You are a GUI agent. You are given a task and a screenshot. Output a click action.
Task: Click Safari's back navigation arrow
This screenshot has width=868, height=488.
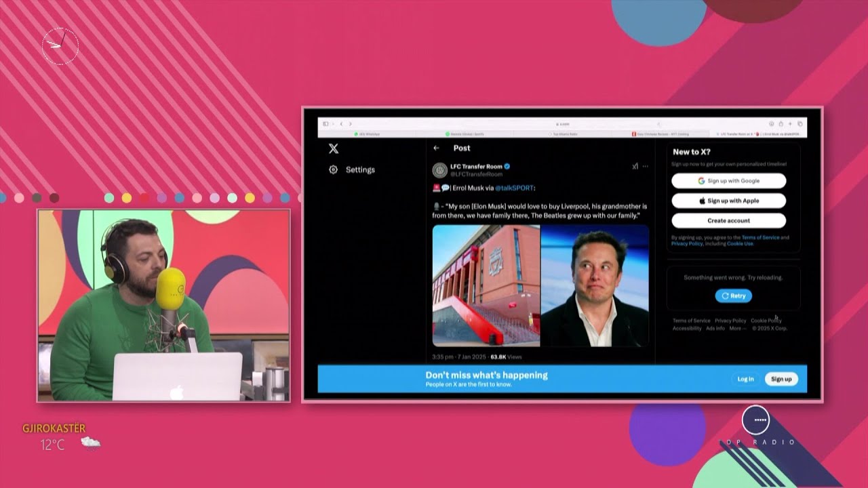[341, 124]
